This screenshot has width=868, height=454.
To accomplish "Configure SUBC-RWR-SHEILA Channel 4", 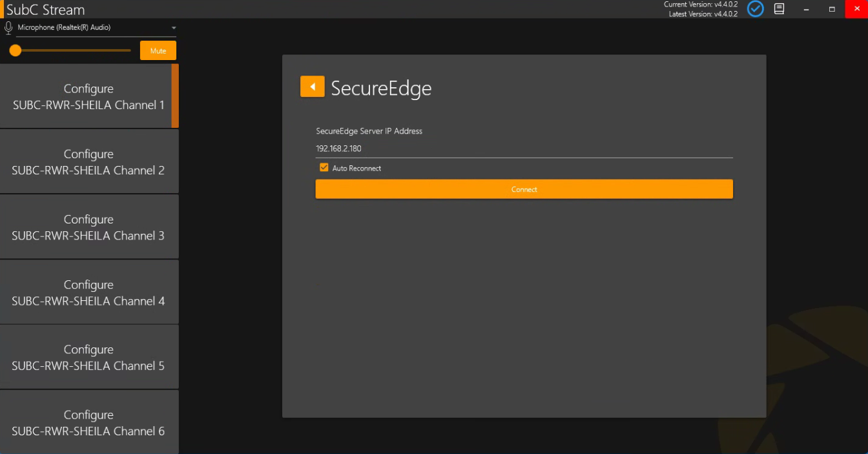I will [x=88, y=292].
